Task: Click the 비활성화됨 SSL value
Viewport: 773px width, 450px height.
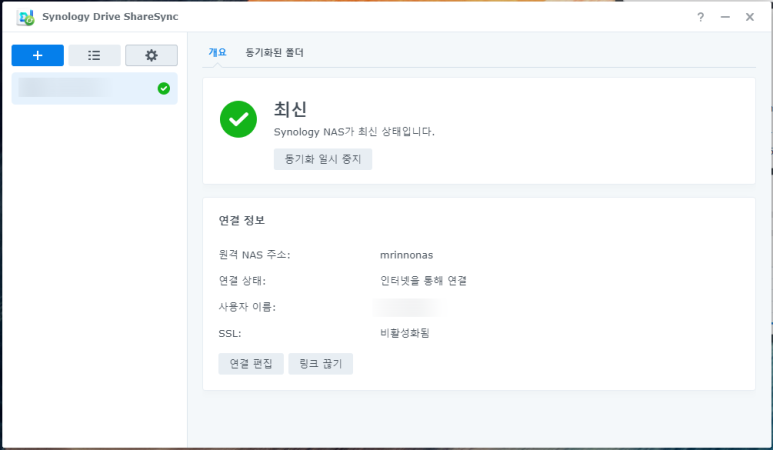Action: 405,333
